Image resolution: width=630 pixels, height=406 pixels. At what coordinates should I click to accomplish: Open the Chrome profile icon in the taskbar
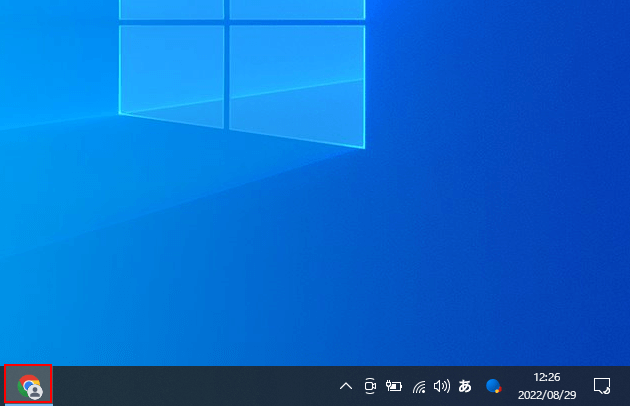(x=30, y=387)
